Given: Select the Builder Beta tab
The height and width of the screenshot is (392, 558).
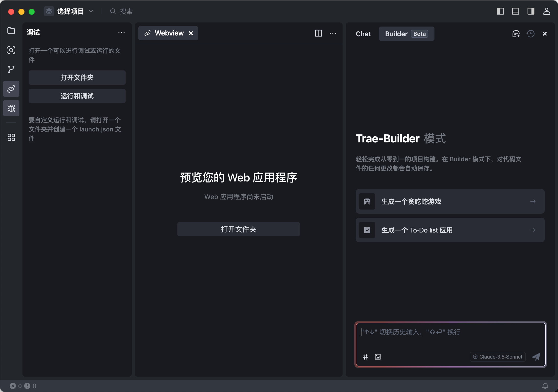Looking at the screenshot, I should (x=406, y=33).
